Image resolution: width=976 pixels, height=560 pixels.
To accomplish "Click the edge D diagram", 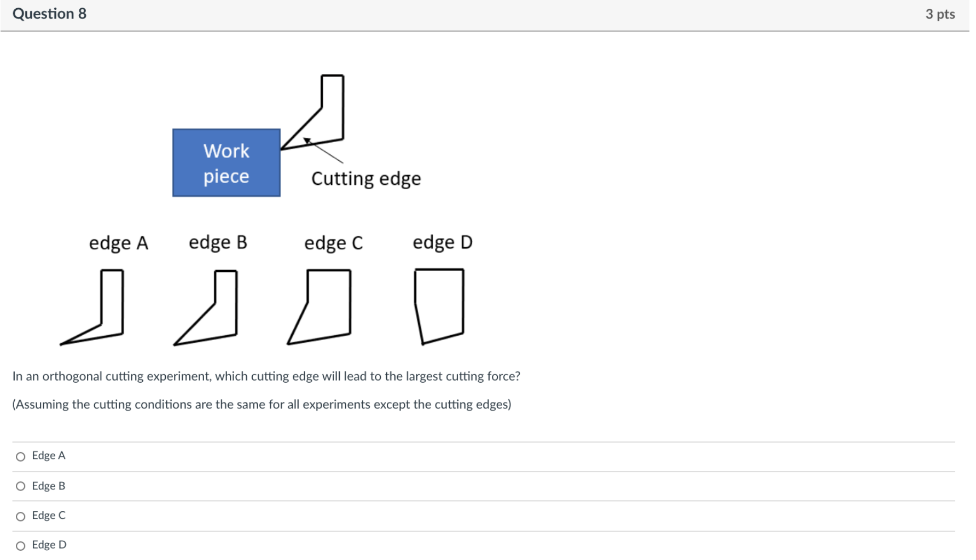I will pos(440,306).
